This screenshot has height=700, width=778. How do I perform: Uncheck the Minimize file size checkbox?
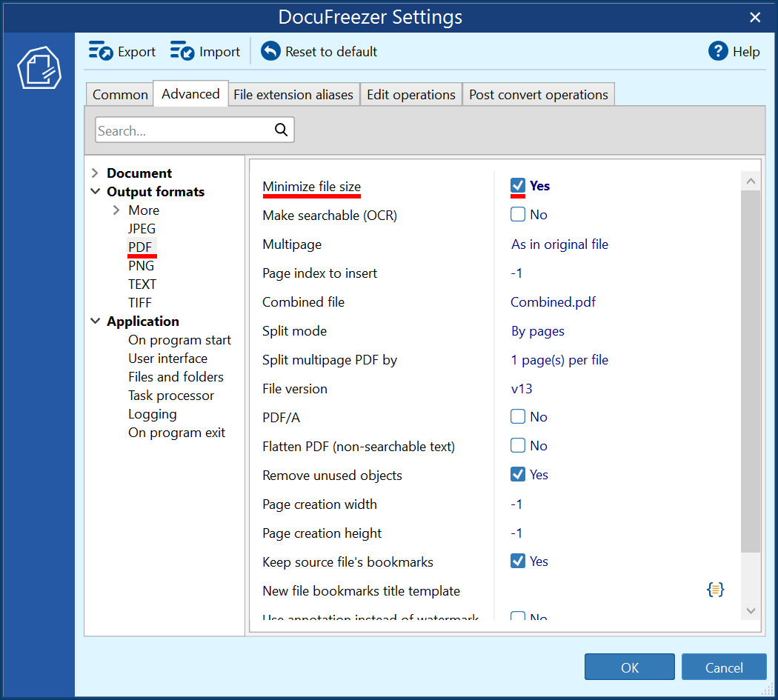click(x=518, y=186)
